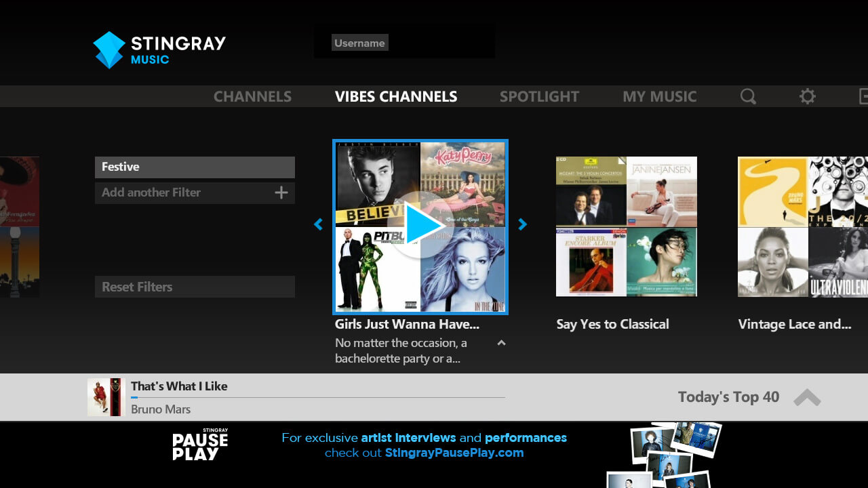
Task: Click the channel description text
Action: point(401,350)
